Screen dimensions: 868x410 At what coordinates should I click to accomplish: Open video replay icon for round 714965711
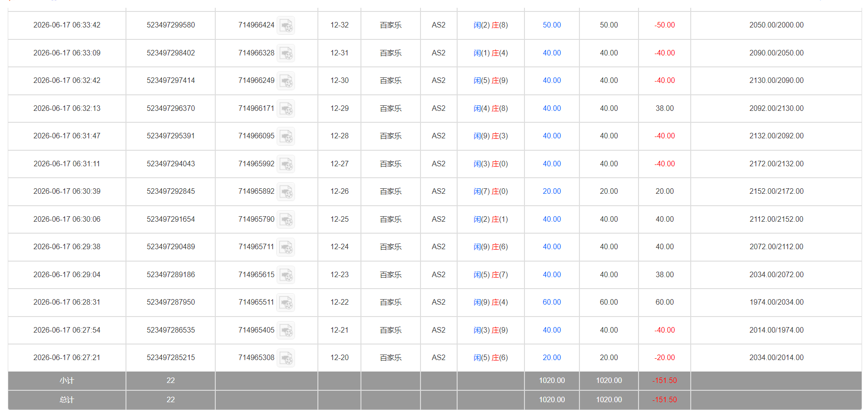[286, 247]
